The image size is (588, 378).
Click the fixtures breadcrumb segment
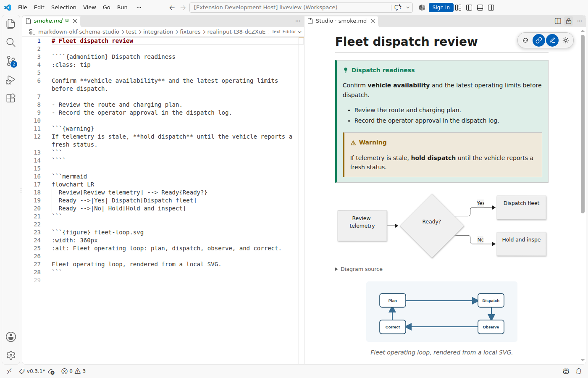click(190, 32)
